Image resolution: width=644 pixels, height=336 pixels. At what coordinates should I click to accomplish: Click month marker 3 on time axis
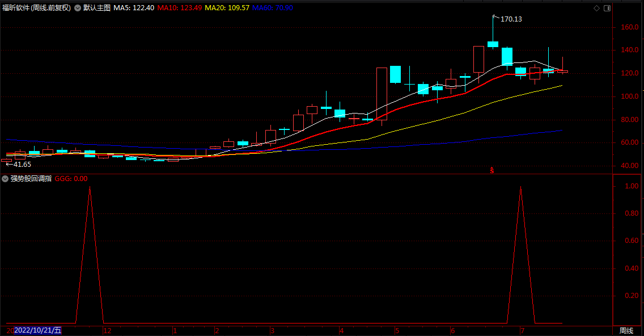272,331
